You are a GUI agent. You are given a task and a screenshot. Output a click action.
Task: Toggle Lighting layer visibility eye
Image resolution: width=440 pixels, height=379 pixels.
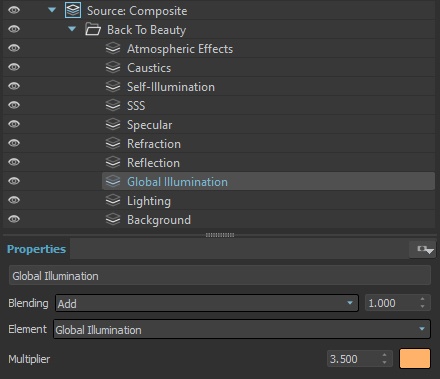point(14,200)
